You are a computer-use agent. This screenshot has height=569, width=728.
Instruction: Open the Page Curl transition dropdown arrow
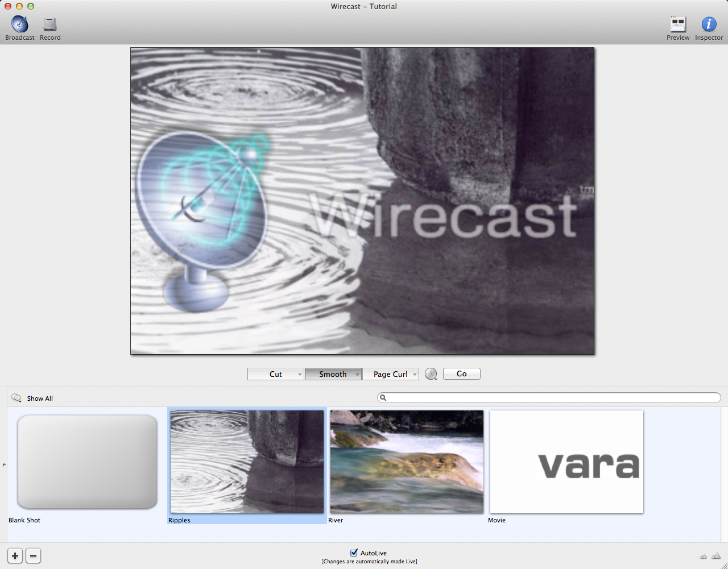coord(415,373)
